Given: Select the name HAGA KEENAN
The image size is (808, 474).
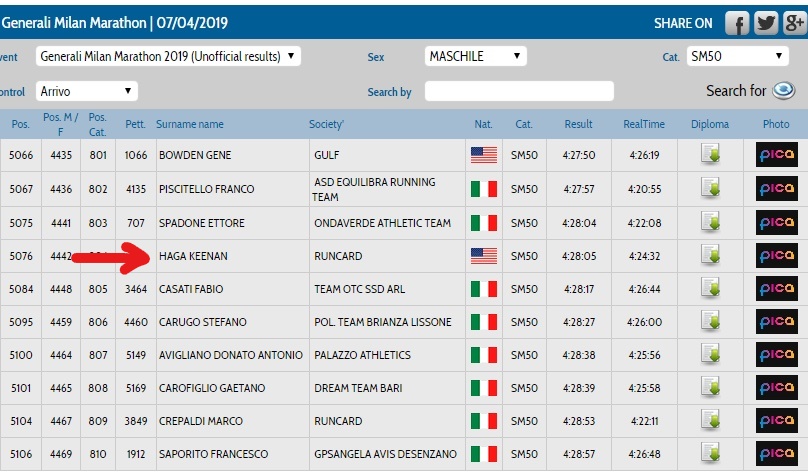Looking at the screenshot, I should pos(193,256).
